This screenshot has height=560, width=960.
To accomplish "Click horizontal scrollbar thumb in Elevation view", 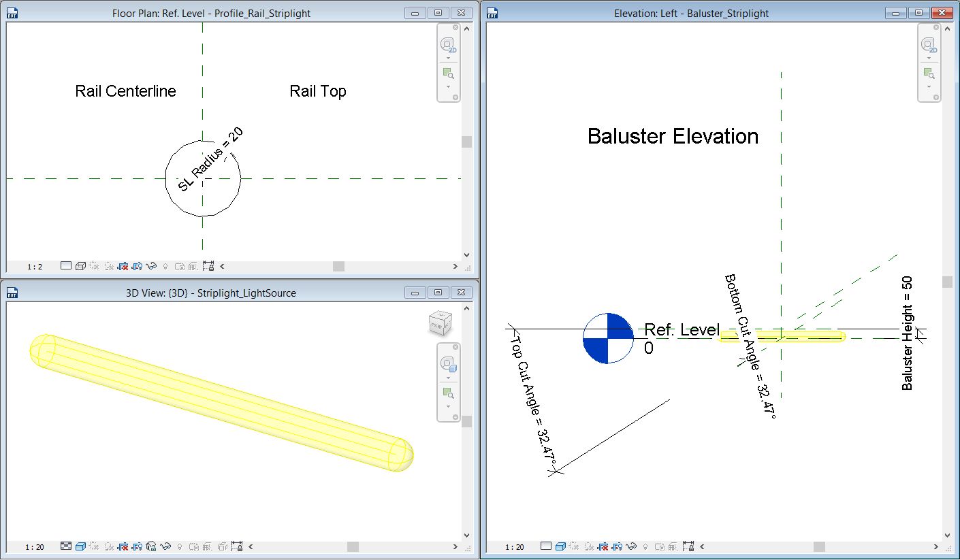I will 819,547.
